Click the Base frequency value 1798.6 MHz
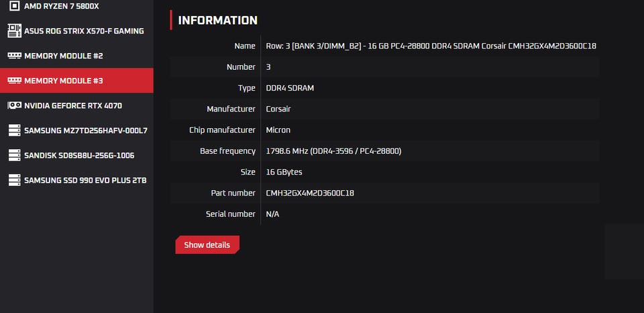Image resolution: width=644 pixels, height=313 pixels. coord(333,151)
